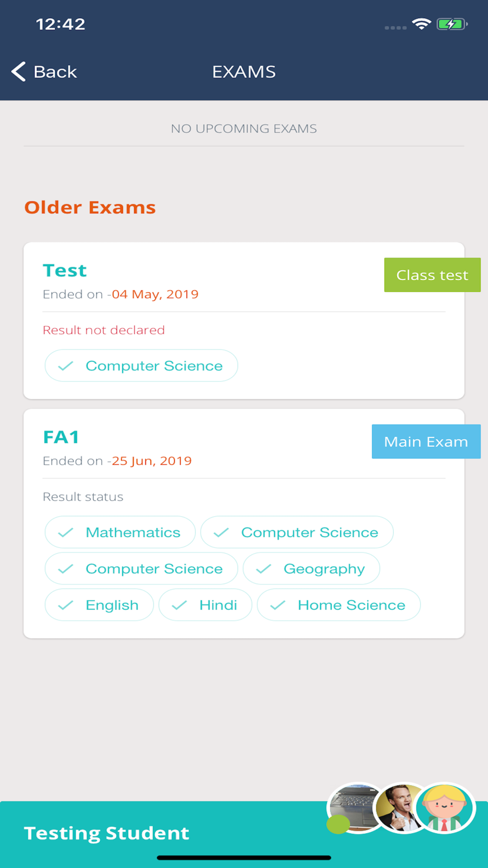Click the green Class test label
The image size is (488, 868).
click(x=432, y=275)
